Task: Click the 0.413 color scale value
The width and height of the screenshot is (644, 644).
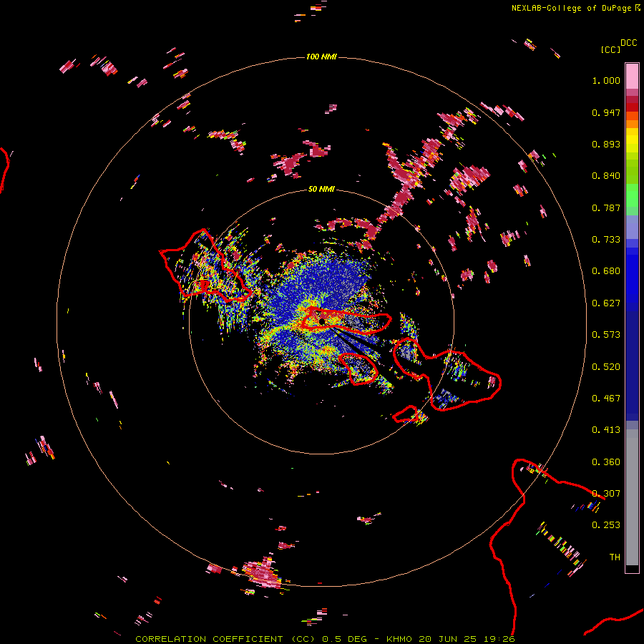Action: coord(606,430)
